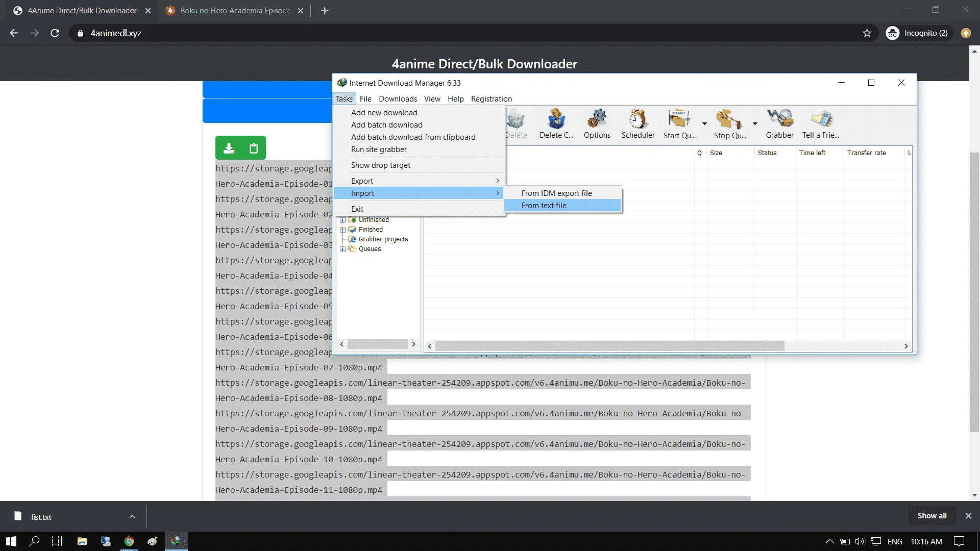Open the Stop Queue dropdown arrow
The width and height of the screenshot is (980, 551).
(755, 124)
